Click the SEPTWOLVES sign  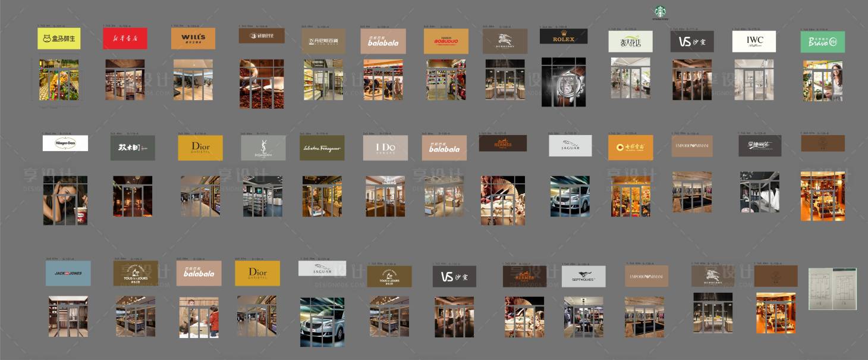click(x=584, y=277)
